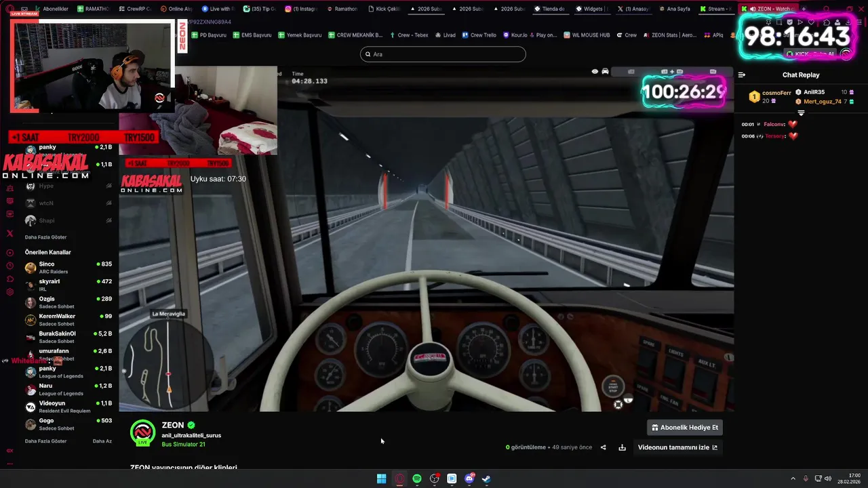Open Shapi offline followed channel
The image size is (868, 488).
pyautogui.click(x=68, y=220)
